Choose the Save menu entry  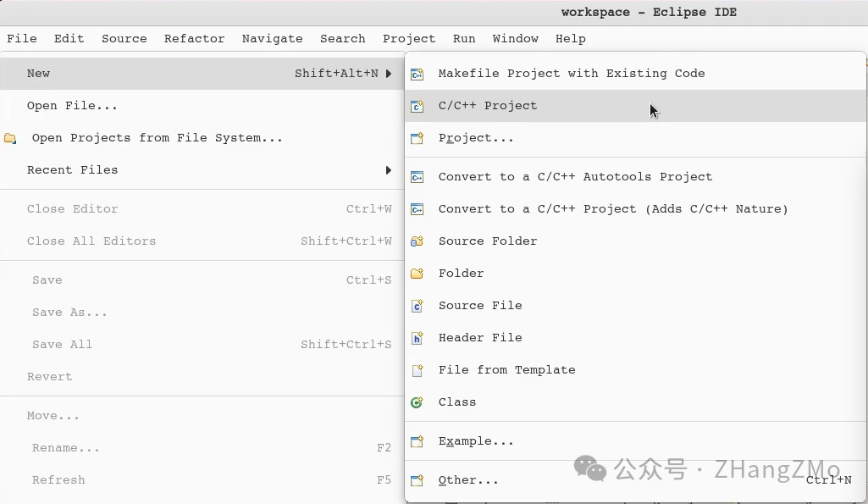202,280
